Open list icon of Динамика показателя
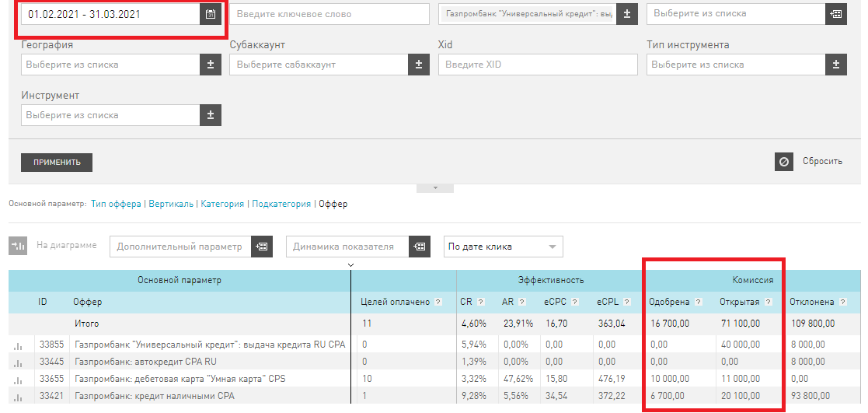 click(x=420, y=247)
